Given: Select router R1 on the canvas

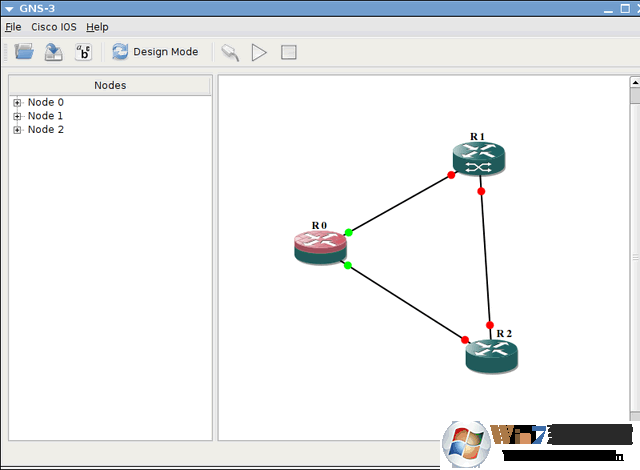Looking at the screenshot, I should pos(479,158).
